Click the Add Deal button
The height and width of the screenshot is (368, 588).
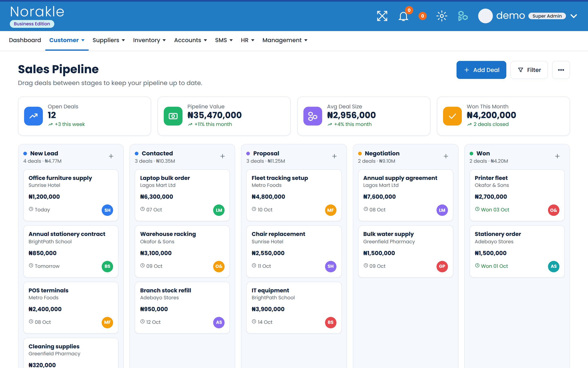point(481,70)
